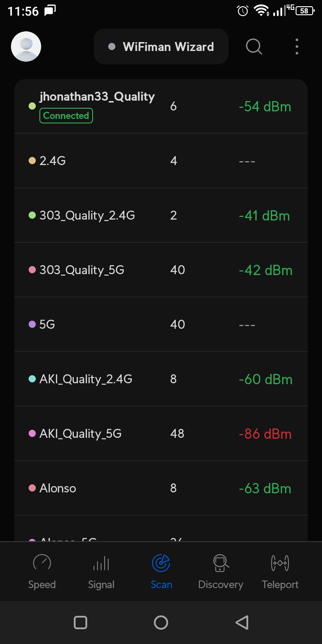Viewport: 322px width, 644px height.
Task: Tap the Signal bars icon
Action: 101,563
